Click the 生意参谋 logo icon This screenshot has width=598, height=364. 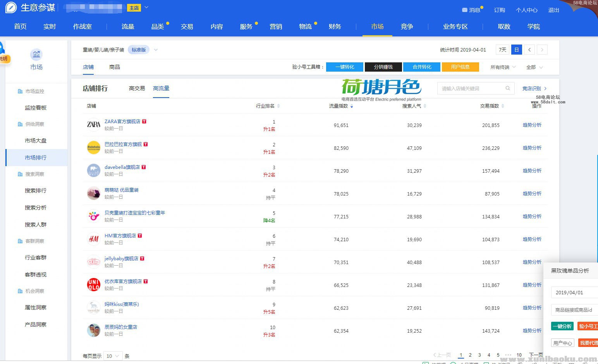coord(11,8)
